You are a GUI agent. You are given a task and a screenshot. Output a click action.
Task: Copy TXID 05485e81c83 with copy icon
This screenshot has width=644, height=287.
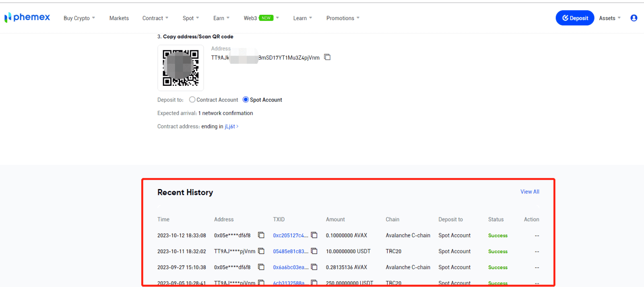click(314, 251)
